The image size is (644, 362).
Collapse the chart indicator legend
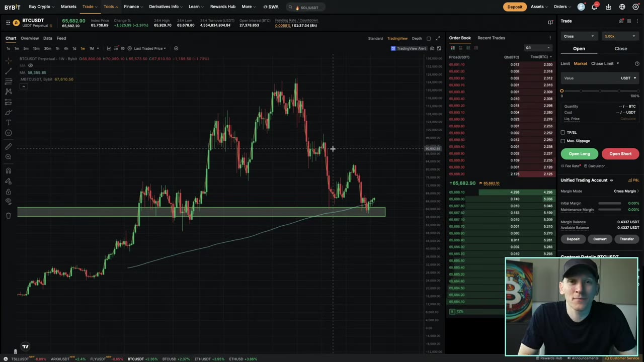pos(23,86)
